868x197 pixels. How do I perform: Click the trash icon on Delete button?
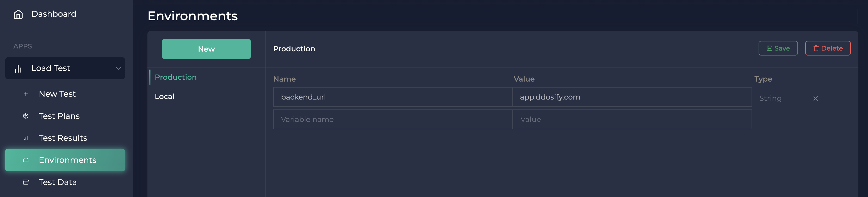pos(816,48)
